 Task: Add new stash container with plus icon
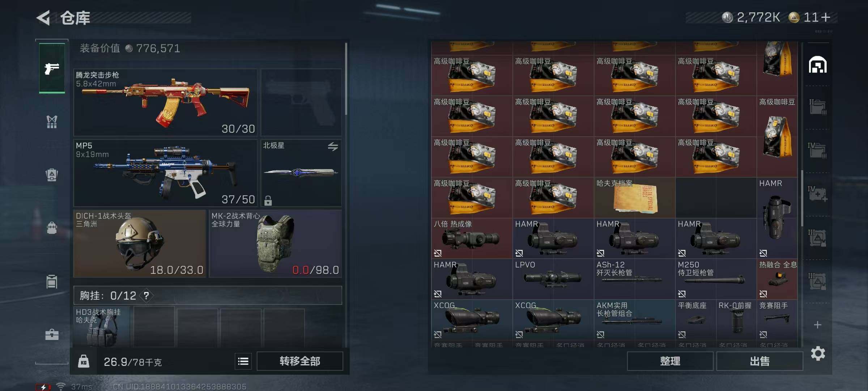coord(817,325)
